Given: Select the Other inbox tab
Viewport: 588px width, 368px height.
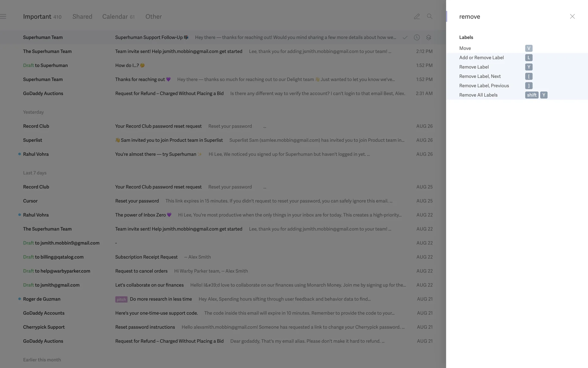Looking at the screenshot, I should 153,17.
